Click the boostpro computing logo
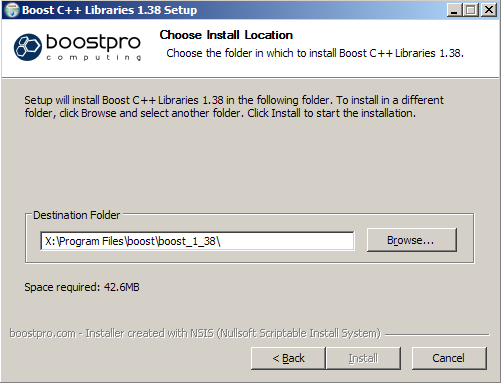This screenshot has height=383, width=501. [x=77, y=47]
